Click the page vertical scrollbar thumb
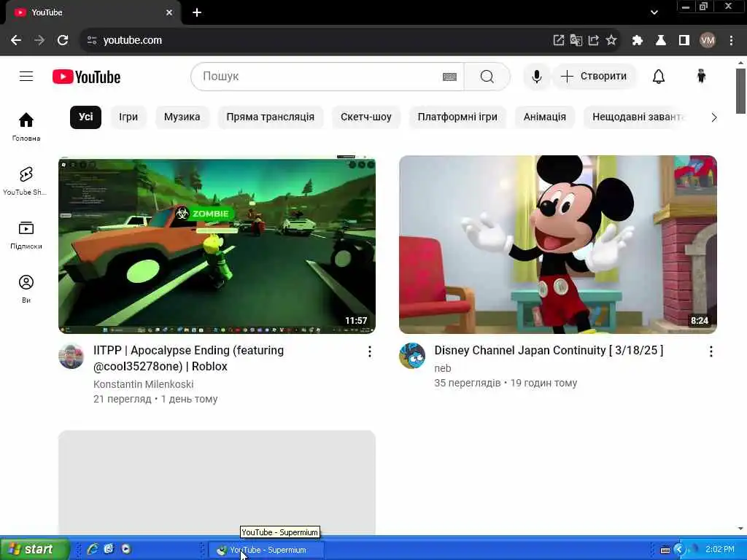The height and width of the screenshot is (560, 747). 740,91
